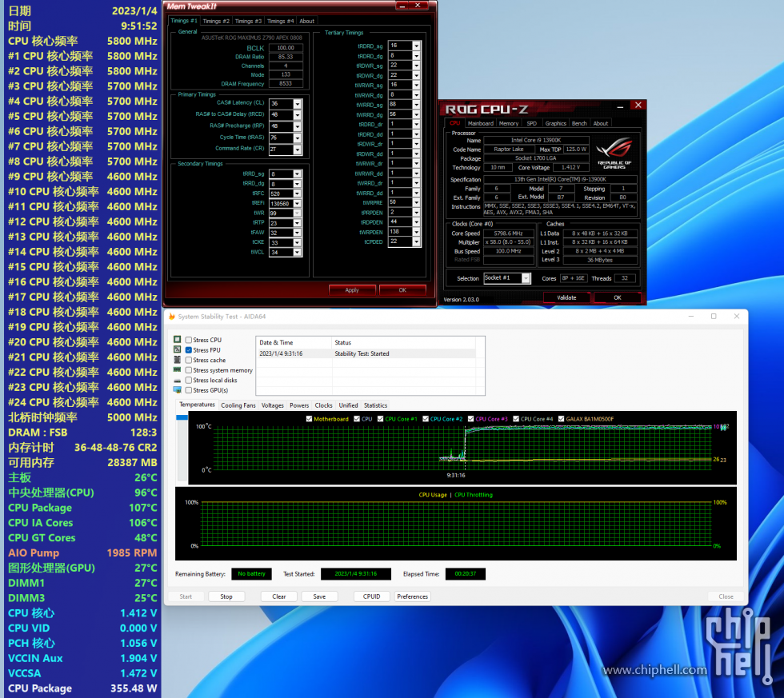
Task: Toggle CPU Core #3 graph checkbox
Action: (x=470, y=419)
